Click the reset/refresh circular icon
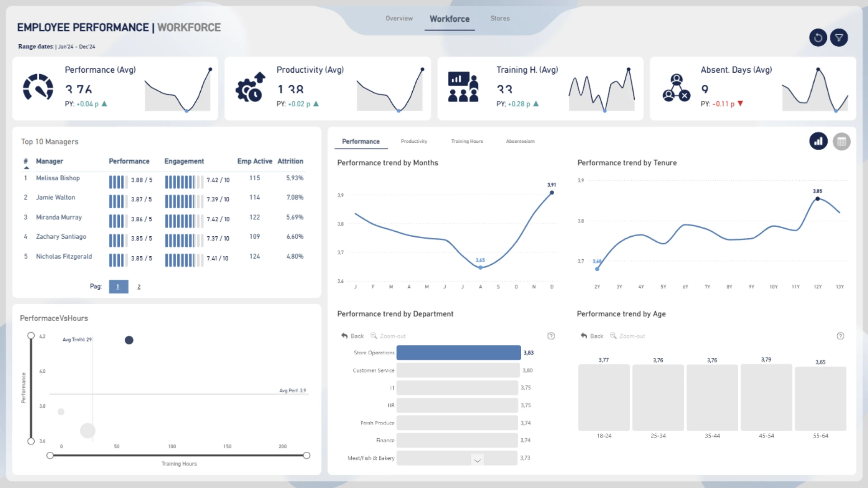868x488 pixels. tap(818, 38)
